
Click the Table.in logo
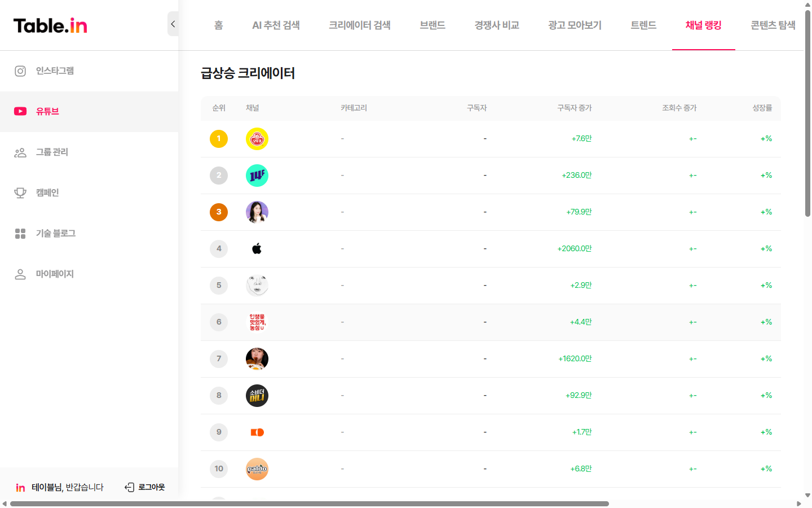click(x=50, y=25)
